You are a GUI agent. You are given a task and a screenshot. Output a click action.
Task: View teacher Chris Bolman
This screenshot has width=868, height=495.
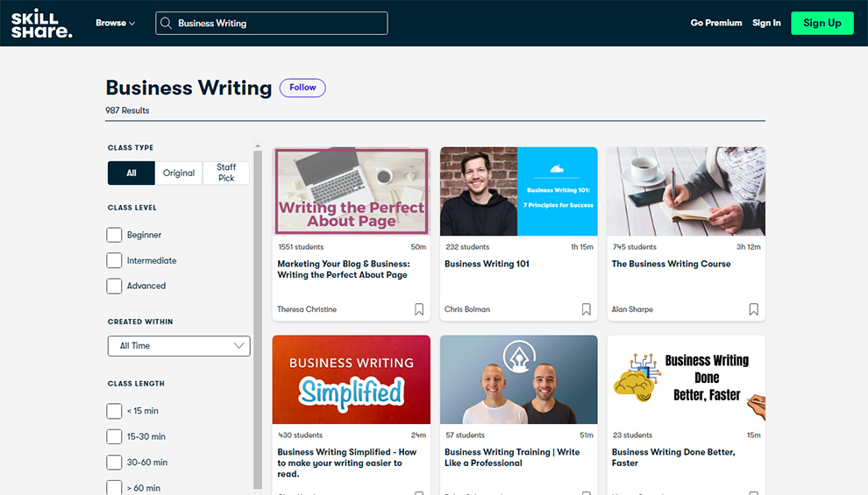467,309
